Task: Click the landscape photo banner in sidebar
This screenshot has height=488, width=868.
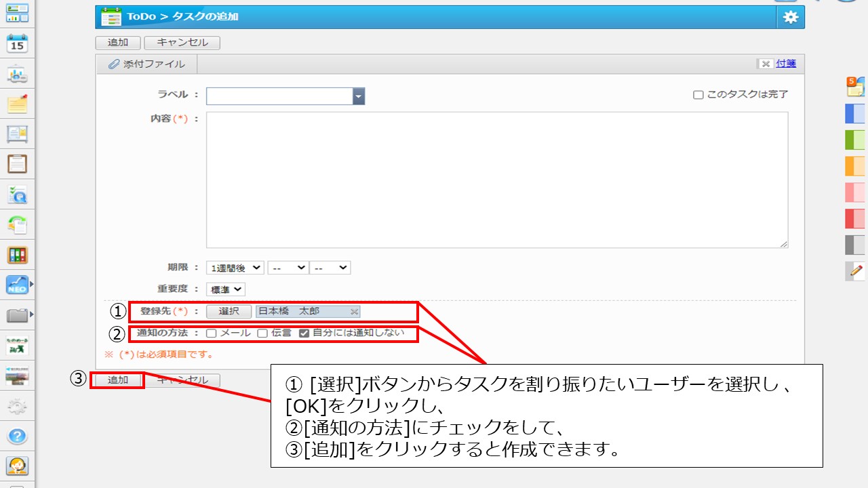Action: point(17,375)
